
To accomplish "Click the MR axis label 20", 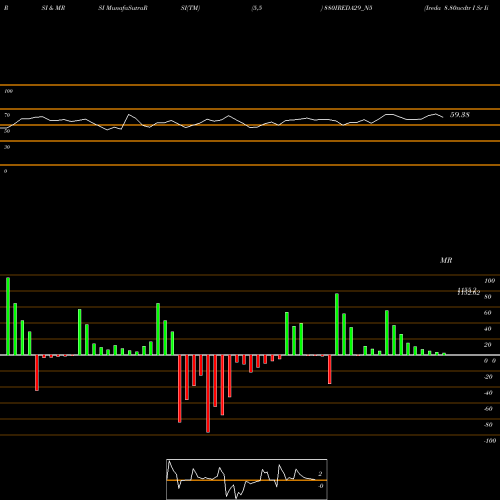I will pyautogui.click(x=487, y=345).
